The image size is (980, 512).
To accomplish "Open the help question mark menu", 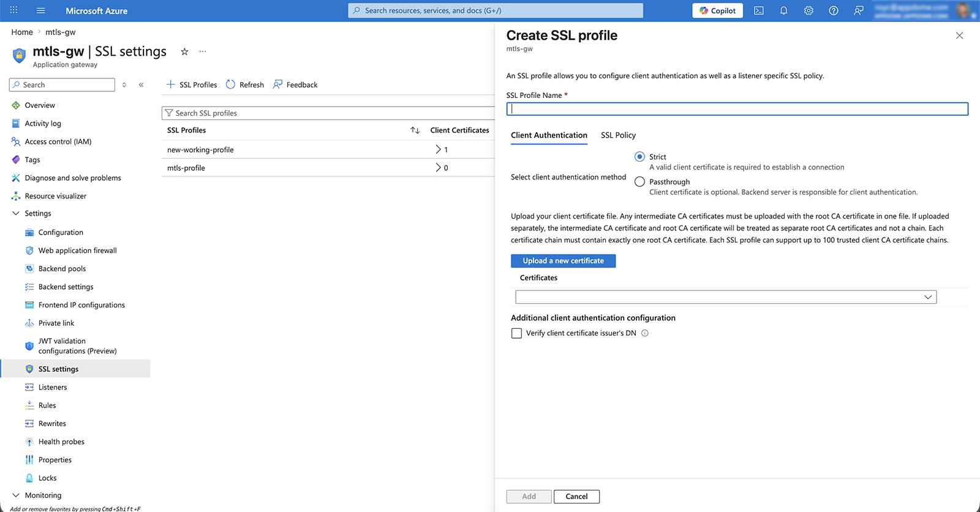I will click(x=834, y=10).
